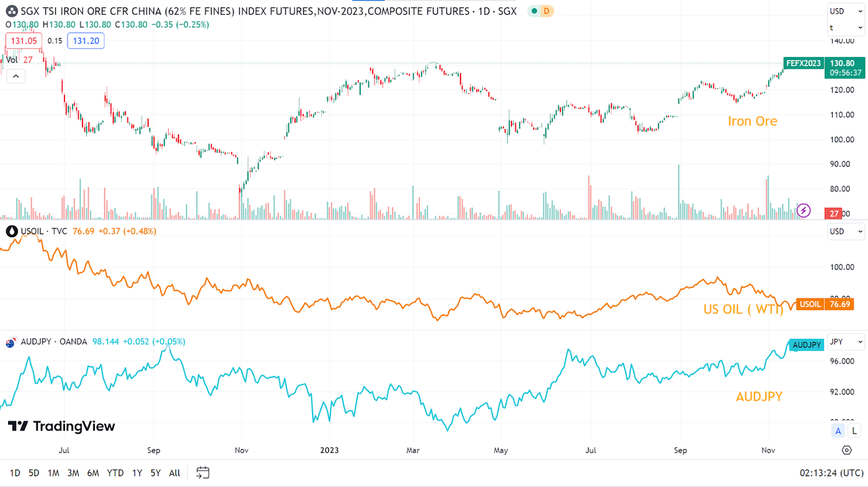The height and width of the screenshot is (487, 868).
Task: Open the chart settings gear
Action: (x=846, y=450)
